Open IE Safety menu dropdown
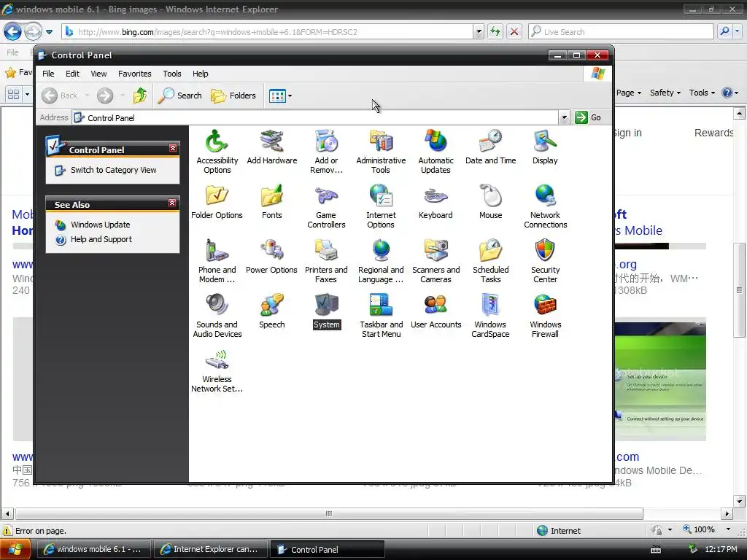 point(665,93)
